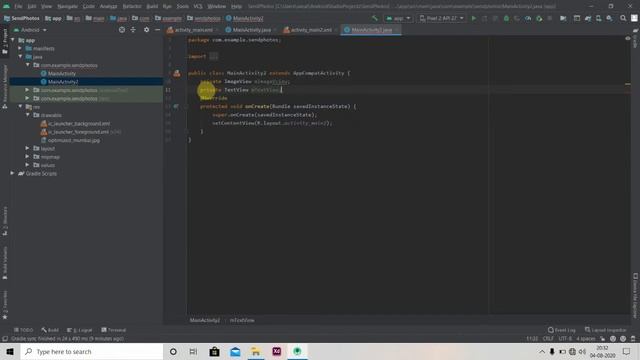Open Microsoft Store from taskbar

click(214, 351)
